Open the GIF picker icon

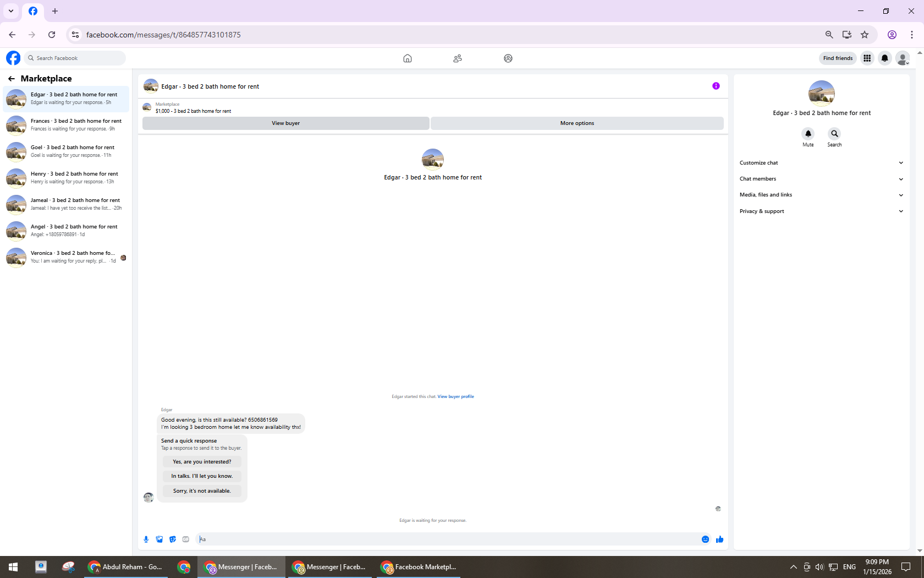pos(186,539)
